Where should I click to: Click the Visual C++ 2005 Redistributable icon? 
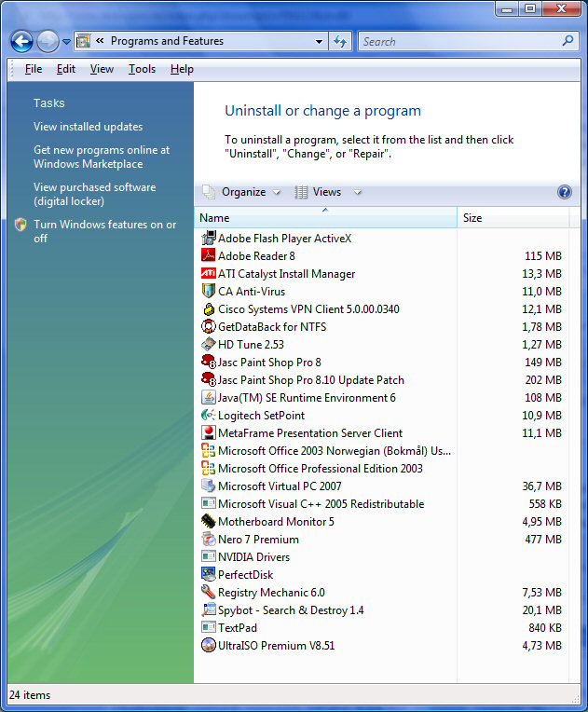pos(209,503)
